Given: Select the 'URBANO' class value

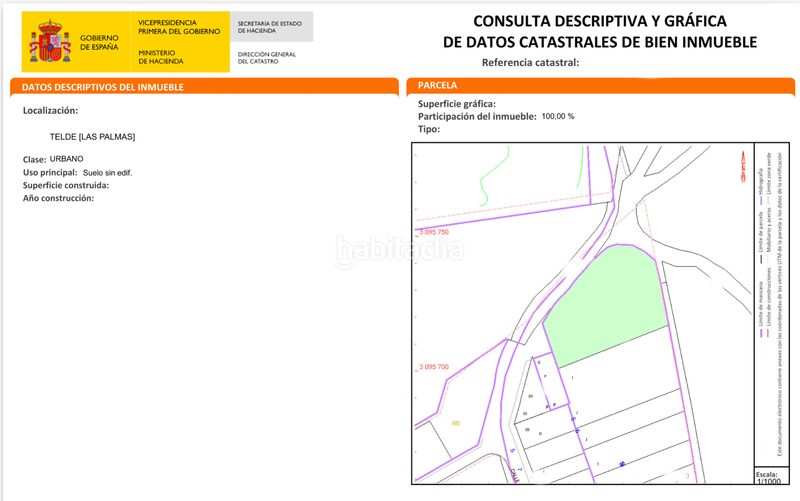Looking at the screenshot, I should 66,159.
